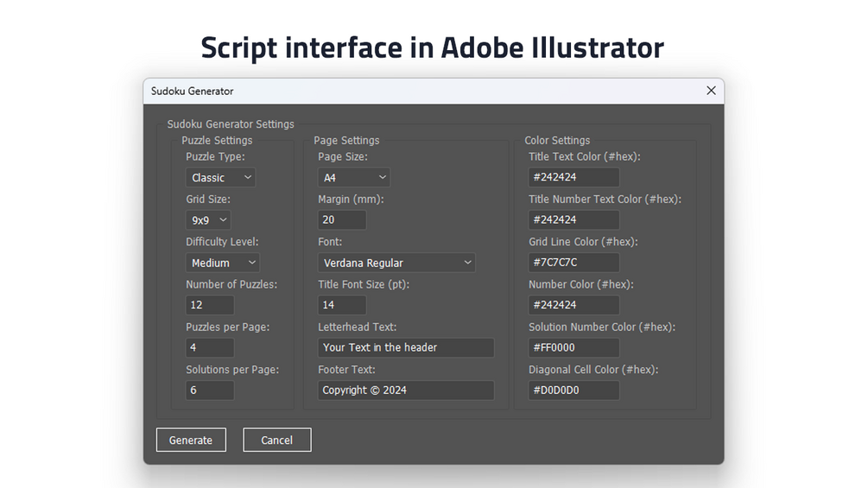Image resolution: width=868 pixels, height=488 pixels.
Task: Click the Footer Text input field
Action: [406, 390]
